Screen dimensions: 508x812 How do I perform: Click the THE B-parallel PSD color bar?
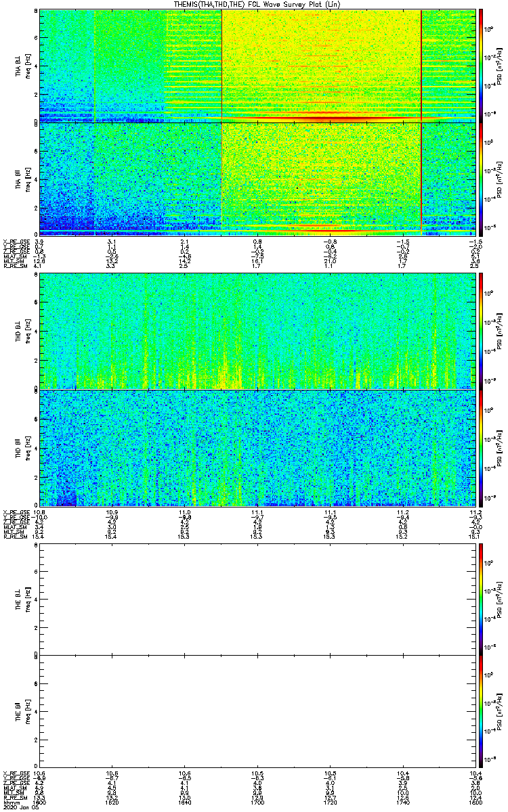point(482,713)
